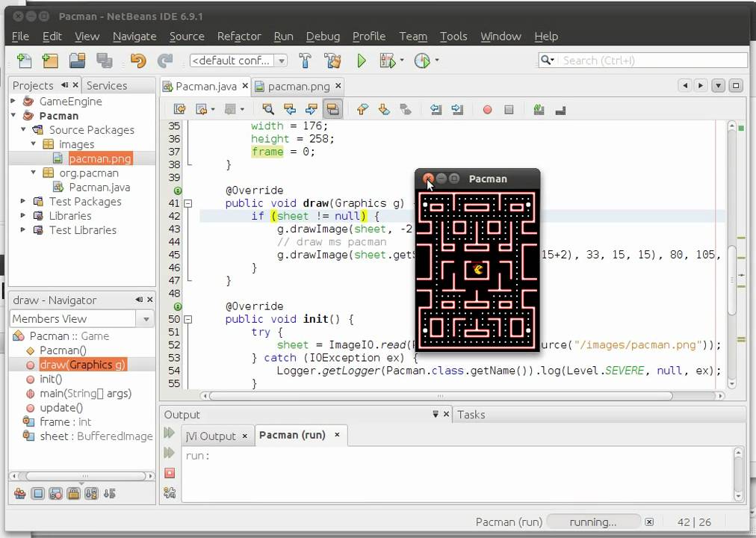756x538 pixels.
Task: Expand the GameEngine project node
Action: [x=13, y=101]
